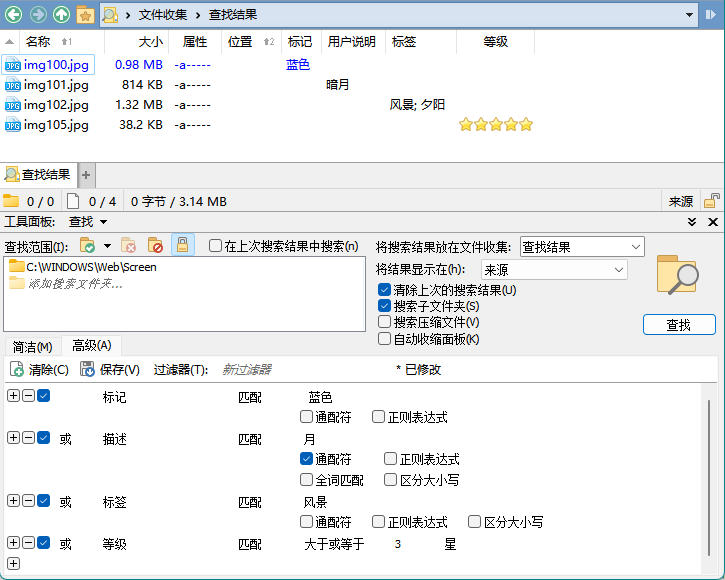
Task: Remove the 描述 clause with its minus icon
Action: (28, 438)
